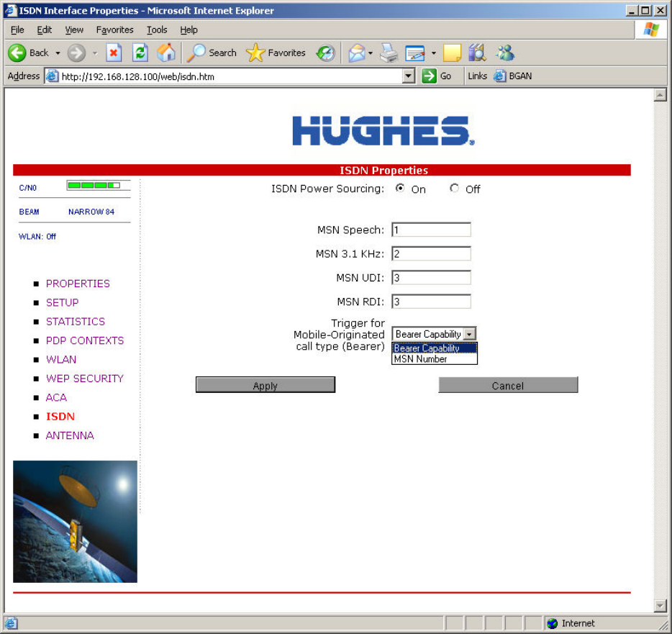The height and width of the screenshot is (634, 672).
Task: Open the address bar URL dropdown
Action: pyautogui.click(x=409, y=76)
